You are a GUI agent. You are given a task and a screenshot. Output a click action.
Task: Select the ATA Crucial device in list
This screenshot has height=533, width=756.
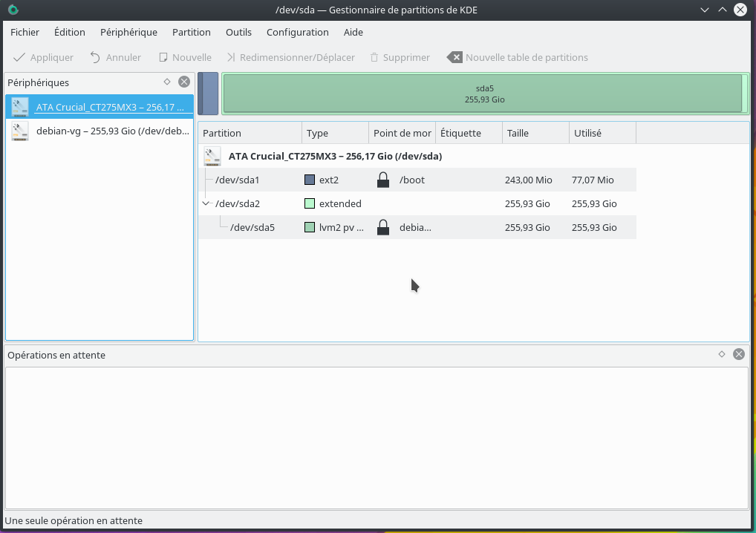tap(99, 107)
